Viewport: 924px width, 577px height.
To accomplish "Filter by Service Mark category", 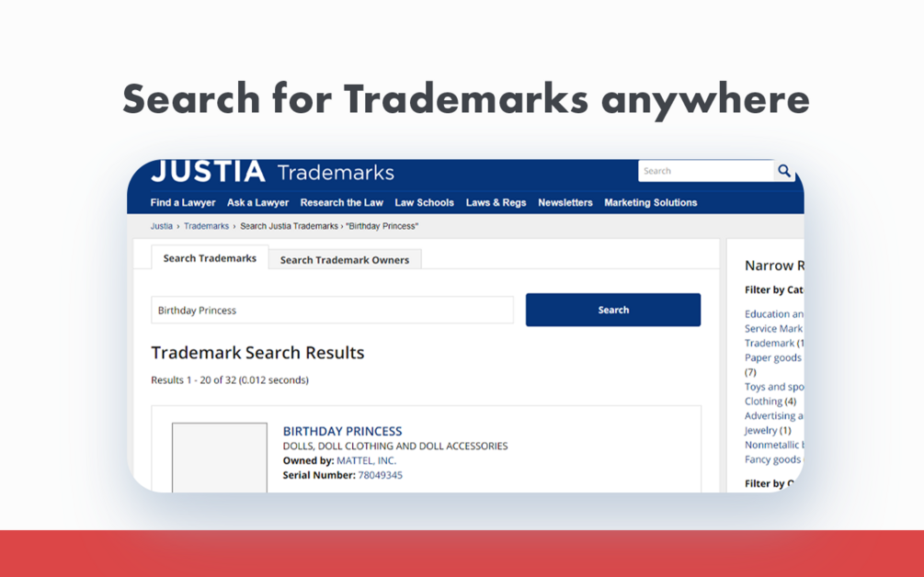I will coord(773,329).
